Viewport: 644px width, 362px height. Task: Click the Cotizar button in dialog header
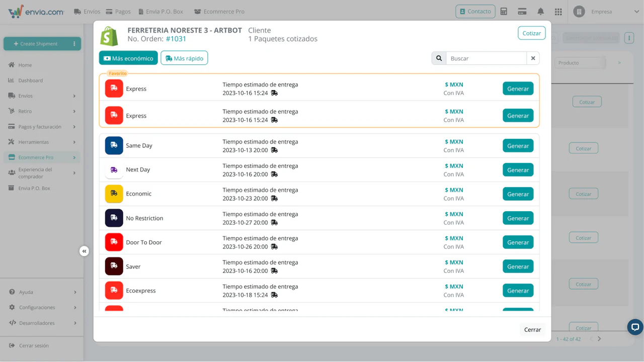point(531,33)
